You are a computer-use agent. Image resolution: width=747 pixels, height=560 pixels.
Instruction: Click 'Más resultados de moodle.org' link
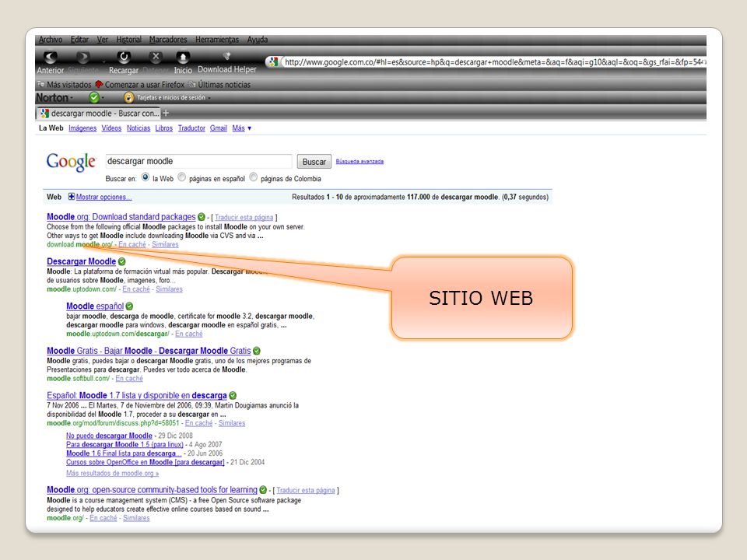(112, 474)
